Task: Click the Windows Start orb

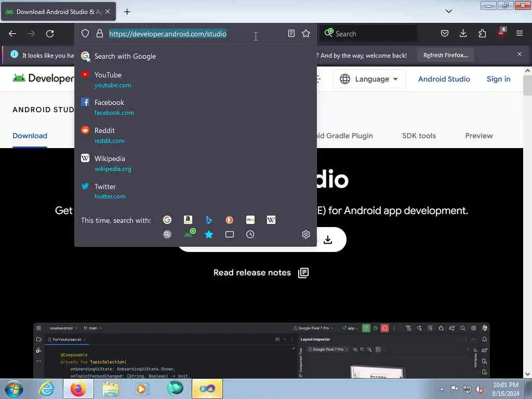Action: point(14,389)
